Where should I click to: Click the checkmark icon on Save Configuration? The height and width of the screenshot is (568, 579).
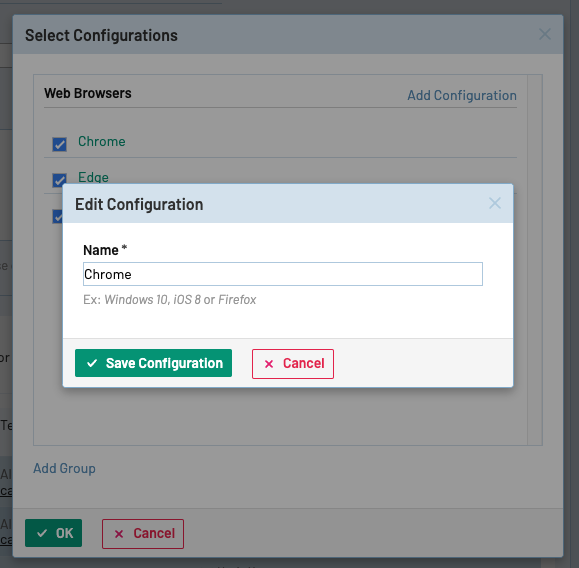[x=92, y=363]
